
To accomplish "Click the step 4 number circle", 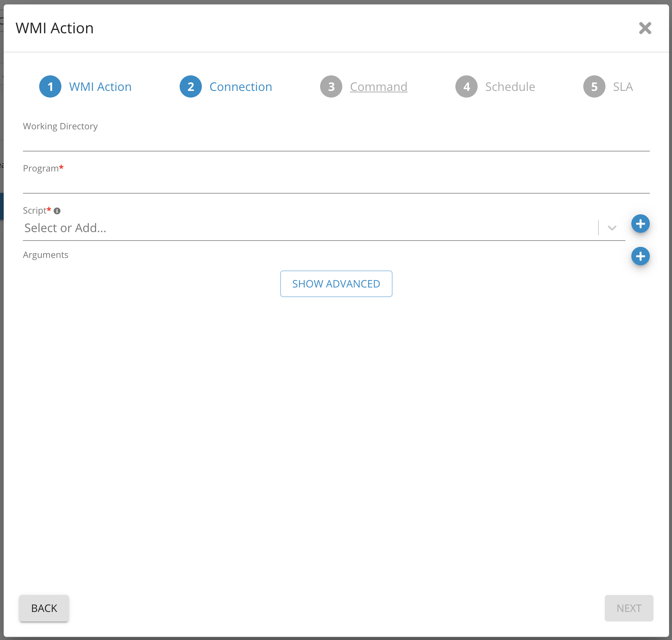I will tap(466, 87).
